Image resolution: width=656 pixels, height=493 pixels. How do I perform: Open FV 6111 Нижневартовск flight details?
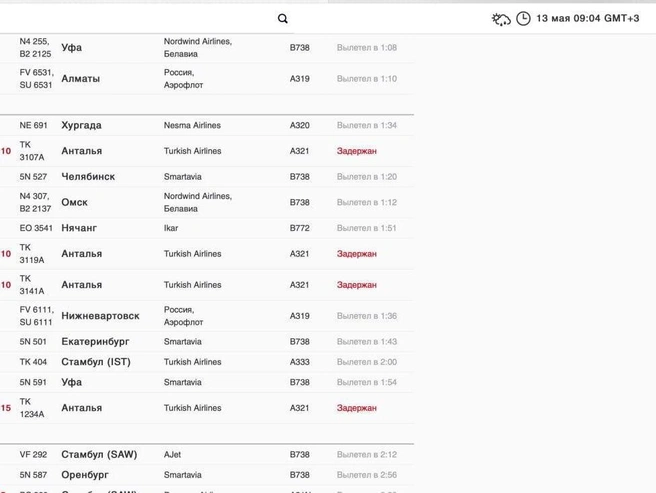click(x=207, y=316)
